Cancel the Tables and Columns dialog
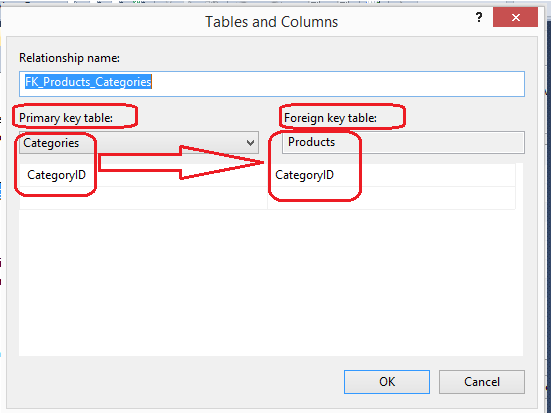 482,382
